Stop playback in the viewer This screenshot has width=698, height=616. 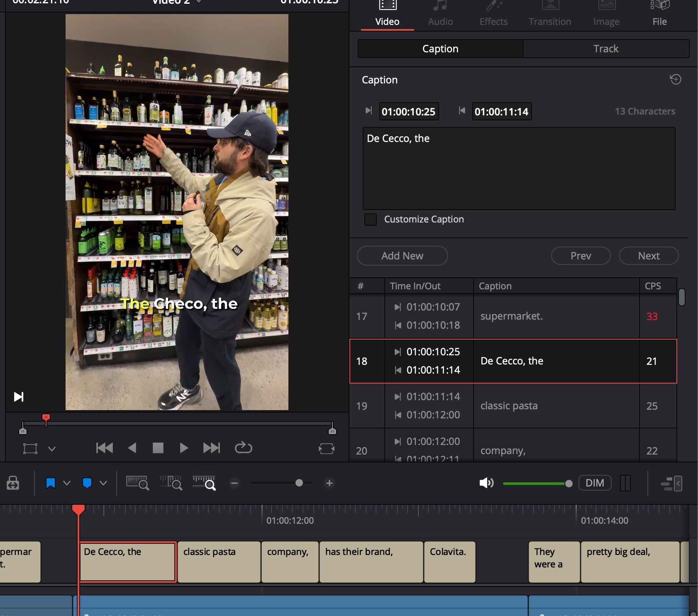point(158,448)
